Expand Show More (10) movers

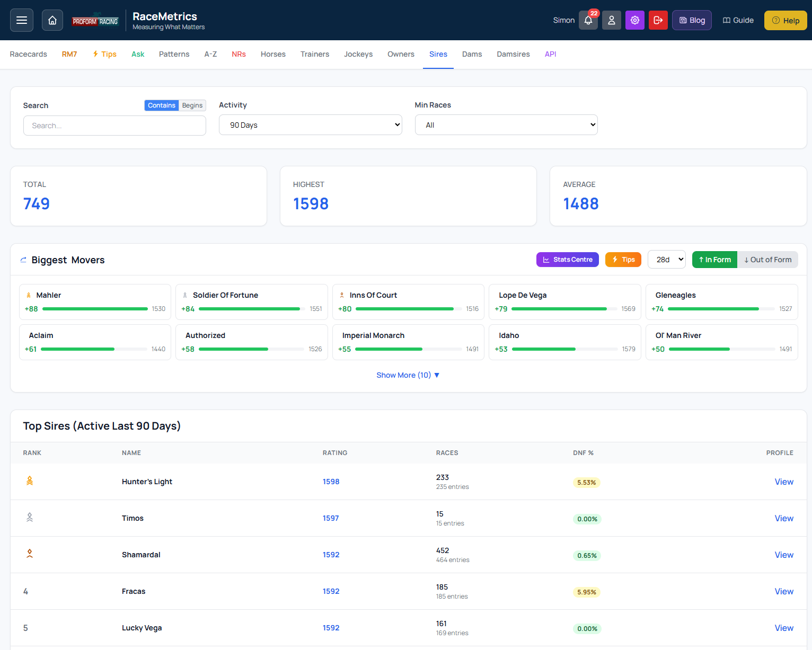pyautogui.click(x=408, y=375)
